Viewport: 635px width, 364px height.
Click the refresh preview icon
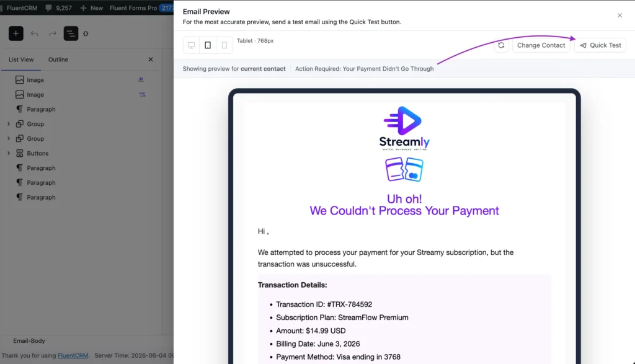coord(501,45)
